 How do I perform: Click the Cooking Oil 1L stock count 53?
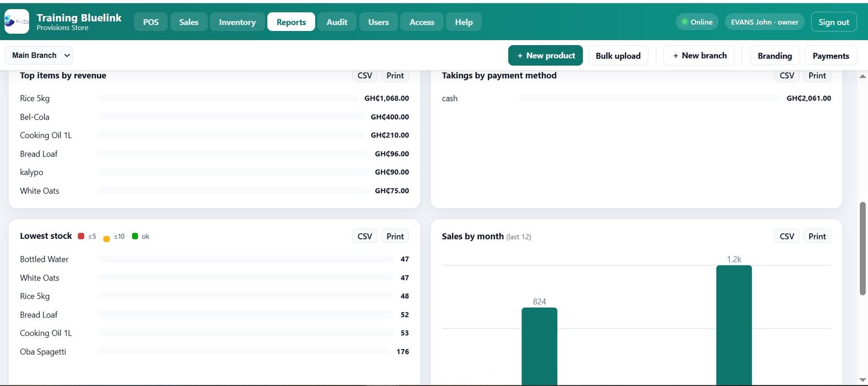click(405, 333)
